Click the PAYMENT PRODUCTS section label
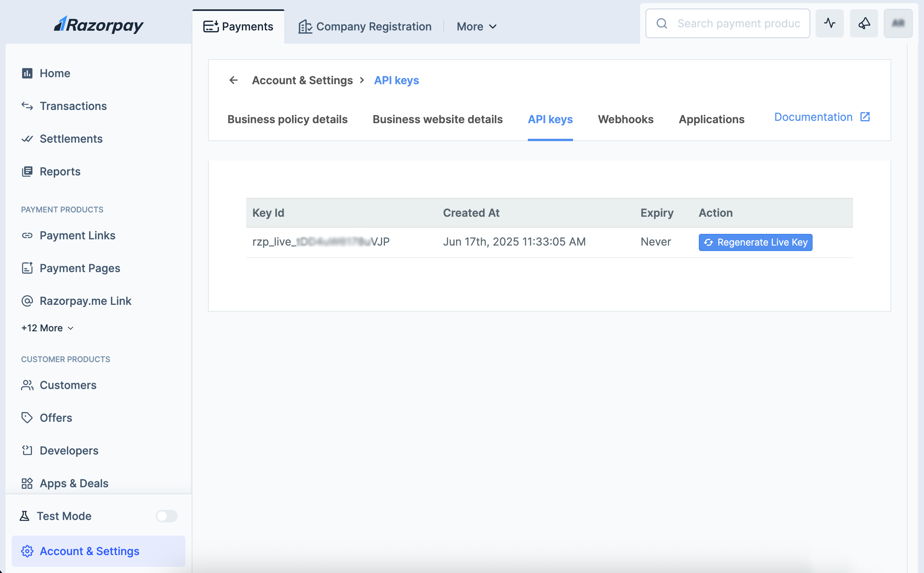 [62, 210]
